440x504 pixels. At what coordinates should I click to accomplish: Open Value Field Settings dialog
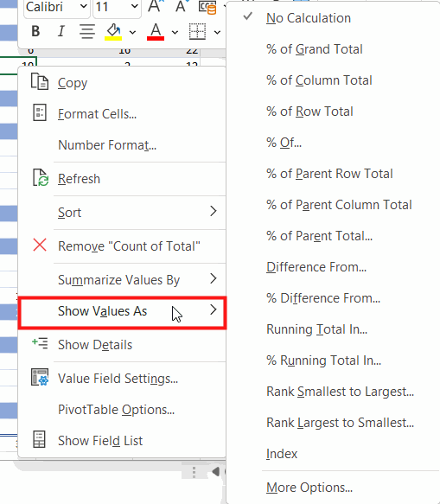[x=122, y=379]
